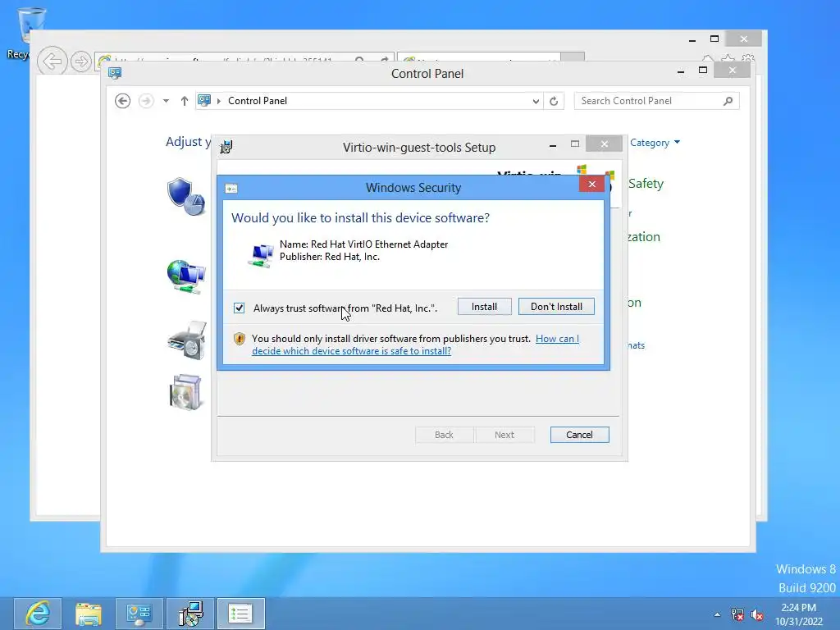Click Control Panel window title icon

115,73
